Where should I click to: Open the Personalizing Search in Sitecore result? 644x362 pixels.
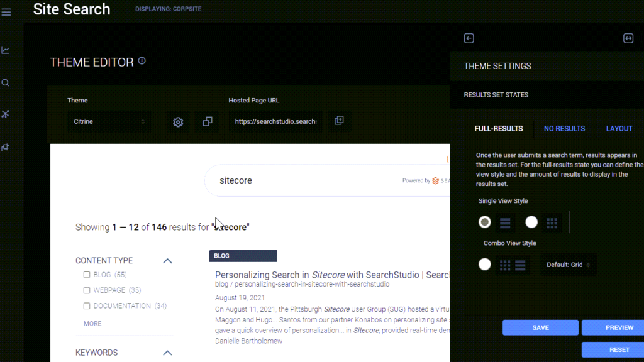[332, 275]
